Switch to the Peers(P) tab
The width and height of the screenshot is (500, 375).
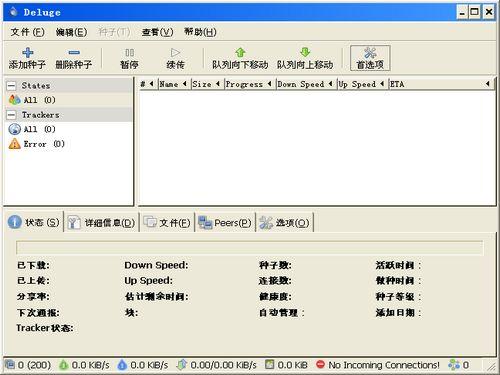click(x=224, y=223)
